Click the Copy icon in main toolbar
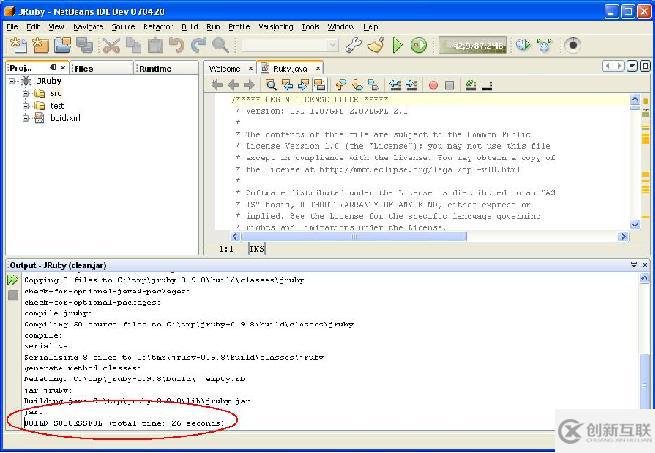This screenshot has width=655, height=453. click(x=133, y=45)
